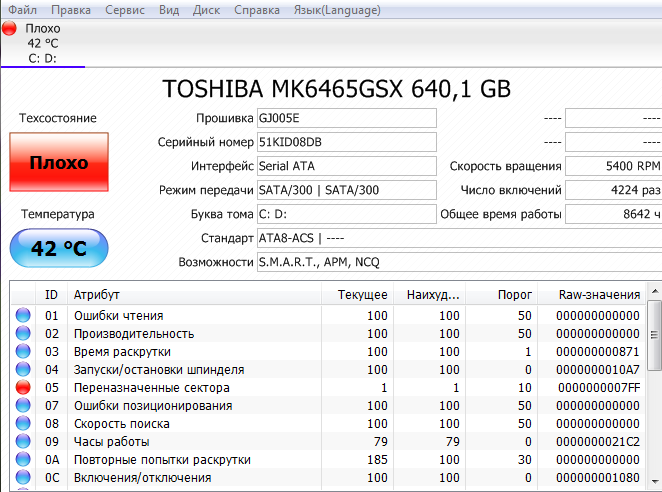
Task: Open the Диск menu
Action: tap(206, 10)
